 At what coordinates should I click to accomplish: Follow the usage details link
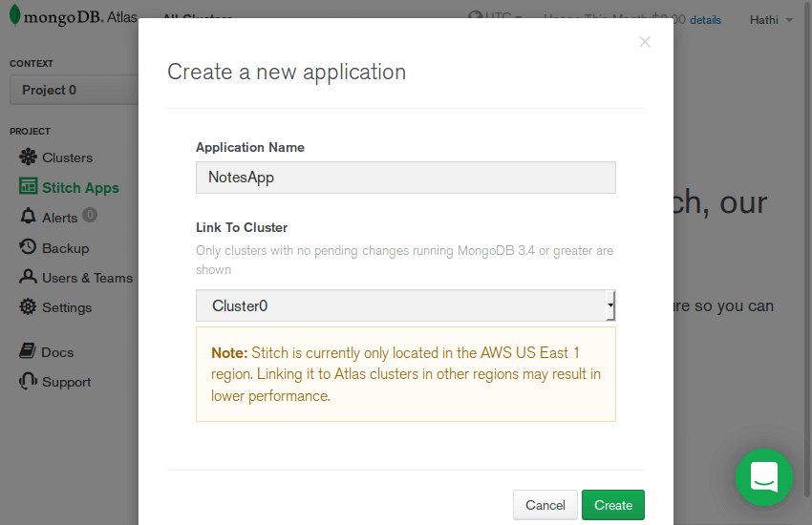pyautogui.click(x=705, y=20)
